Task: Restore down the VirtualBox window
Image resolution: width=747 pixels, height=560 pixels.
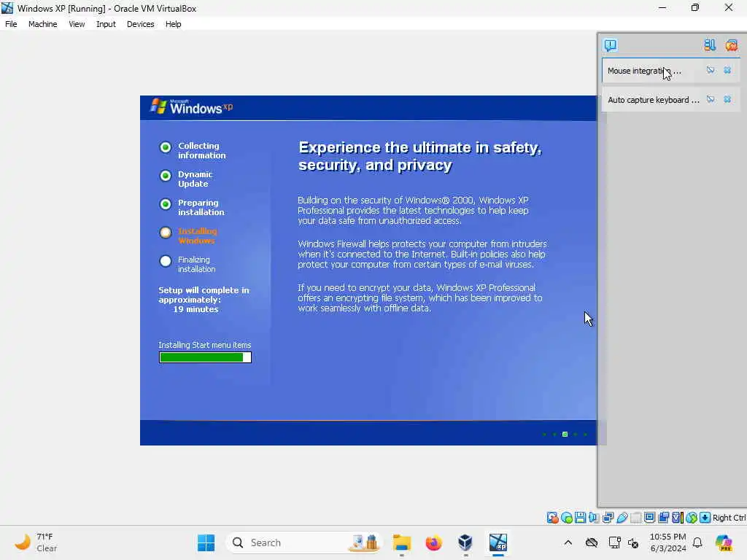Action: (695, 7)
